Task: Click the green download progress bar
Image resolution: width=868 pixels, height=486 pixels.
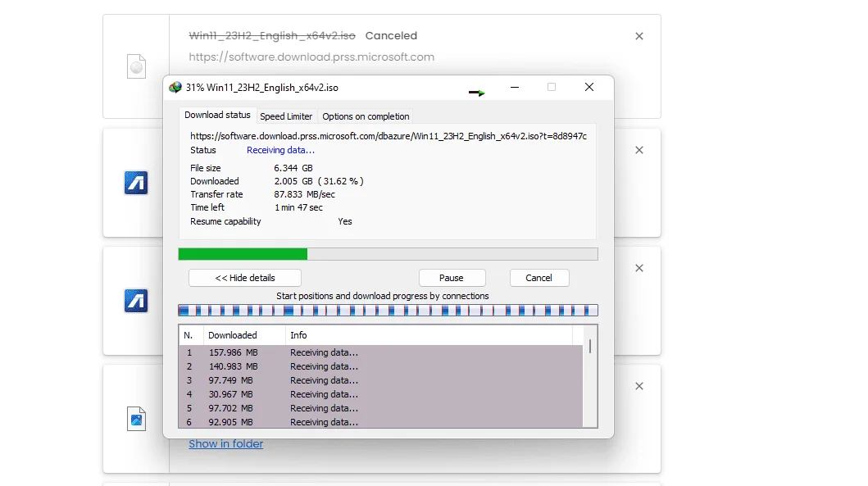Action: [x=388, y=254]
